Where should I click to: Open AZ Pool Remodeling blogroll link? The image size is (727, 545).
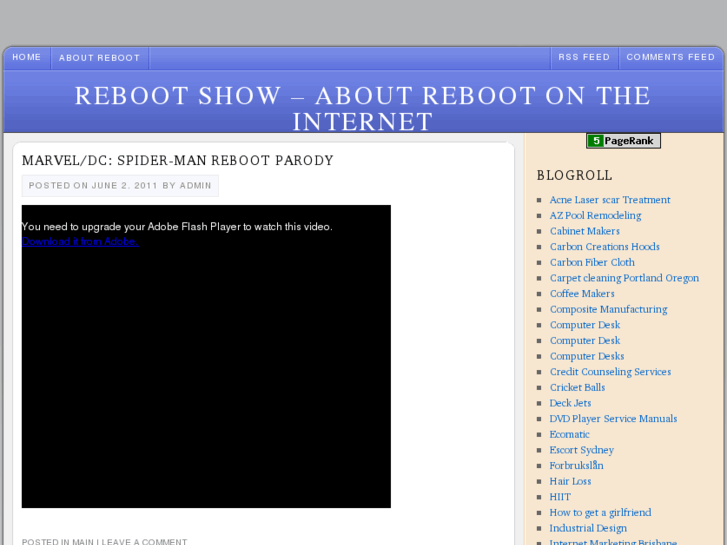click(595, 216)
